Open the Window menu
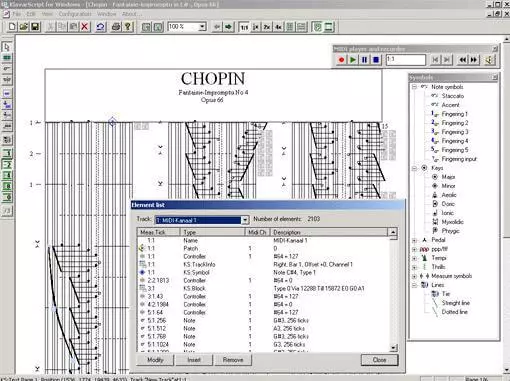 tap(107, 14)
